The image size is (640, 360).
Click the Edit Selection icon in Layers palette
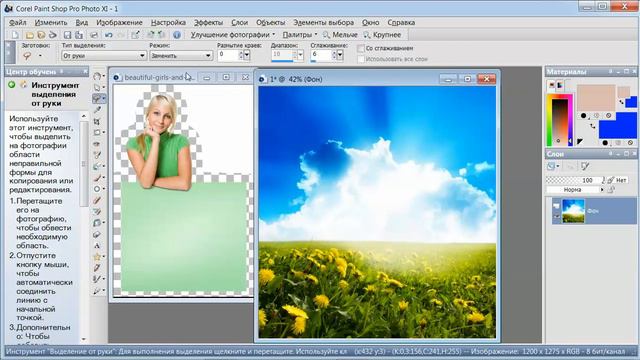point(585,166)
